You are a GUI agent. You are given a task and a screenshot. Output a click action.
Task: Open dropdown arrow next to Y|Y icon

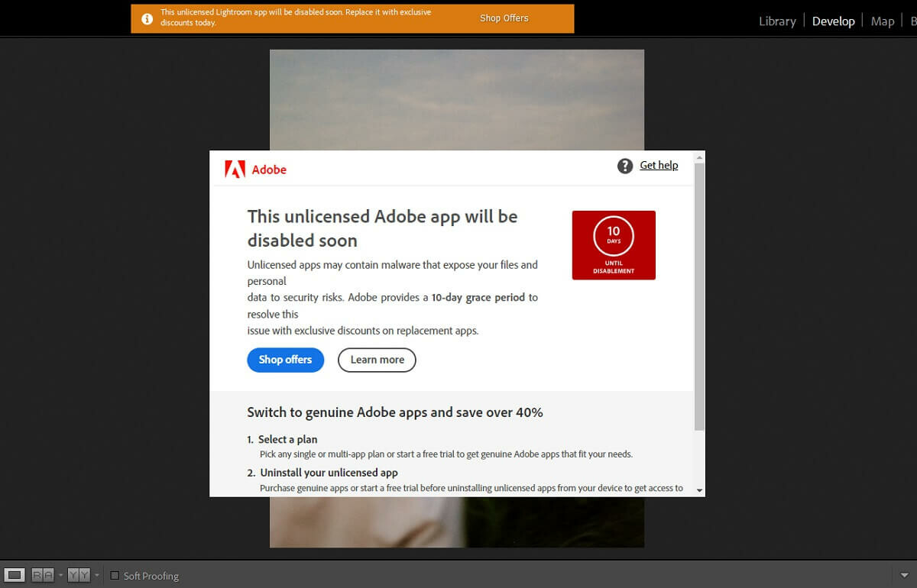point(96,576)
